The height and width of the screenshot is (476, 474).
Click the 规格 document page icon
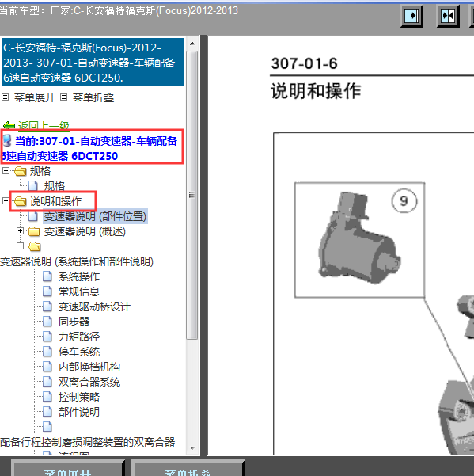pos(32,186)
